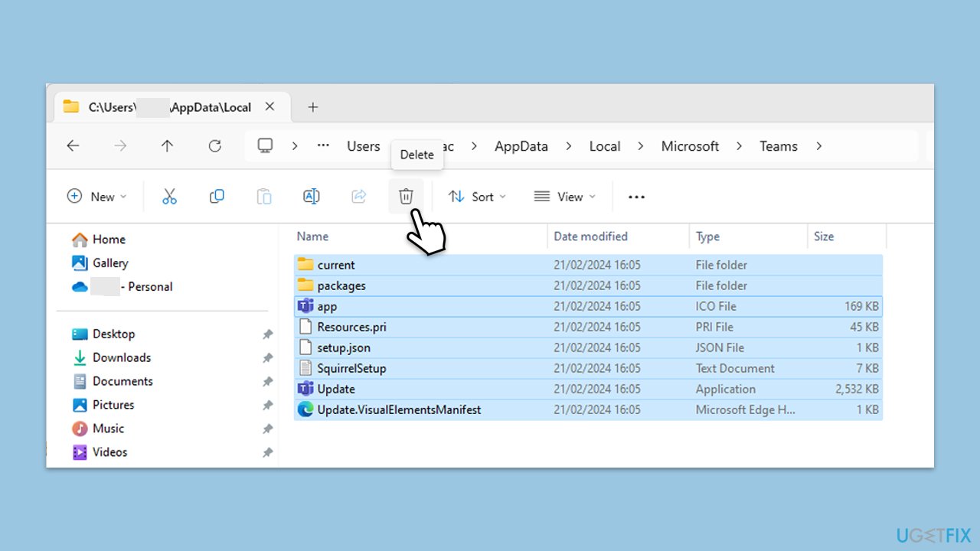980x551 pixels.
Task: Select the app ICO file
Action: (x=588, y=306)
